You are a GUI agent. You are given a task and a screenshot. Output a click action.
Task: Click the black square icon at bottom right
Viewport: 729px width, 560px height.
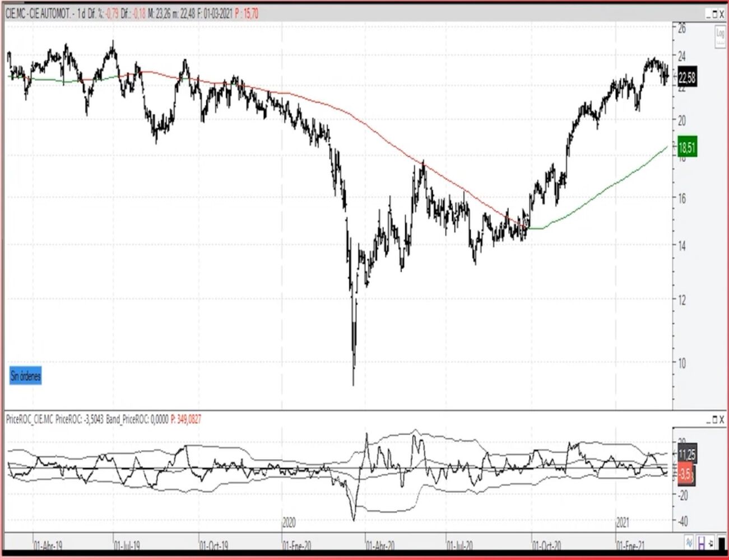(722, 544)
